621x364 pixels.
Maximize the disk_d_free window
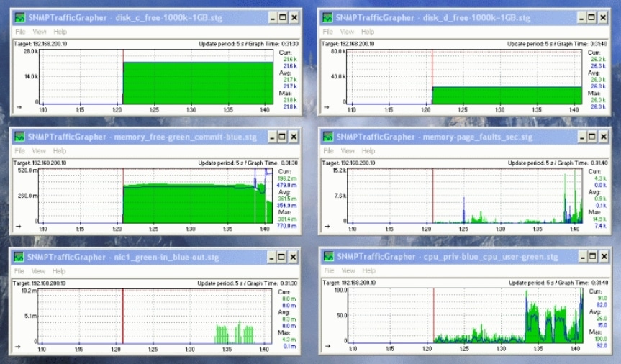[591, 17]
